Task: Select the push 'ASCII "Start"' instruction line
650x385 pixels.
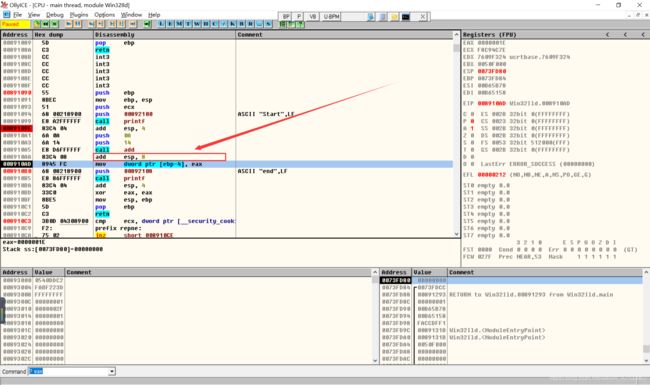Action: pos(227,114)
